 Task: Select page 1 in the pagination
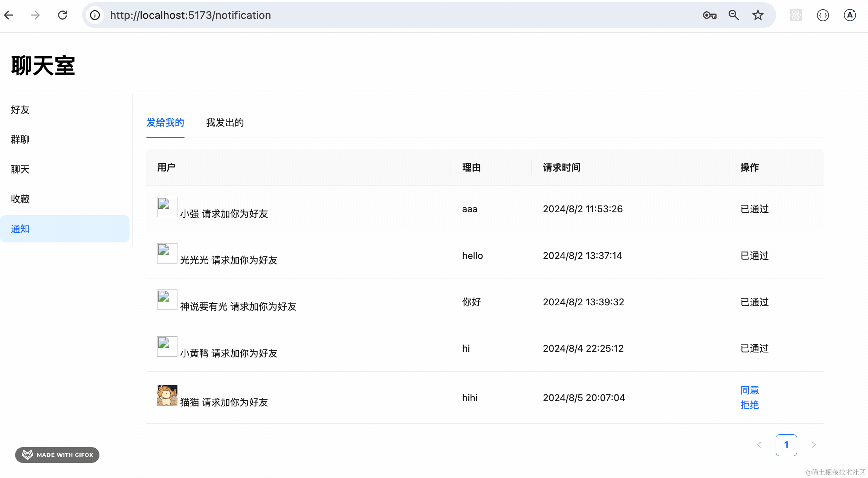pyautogui.click(x=786, y=445)
